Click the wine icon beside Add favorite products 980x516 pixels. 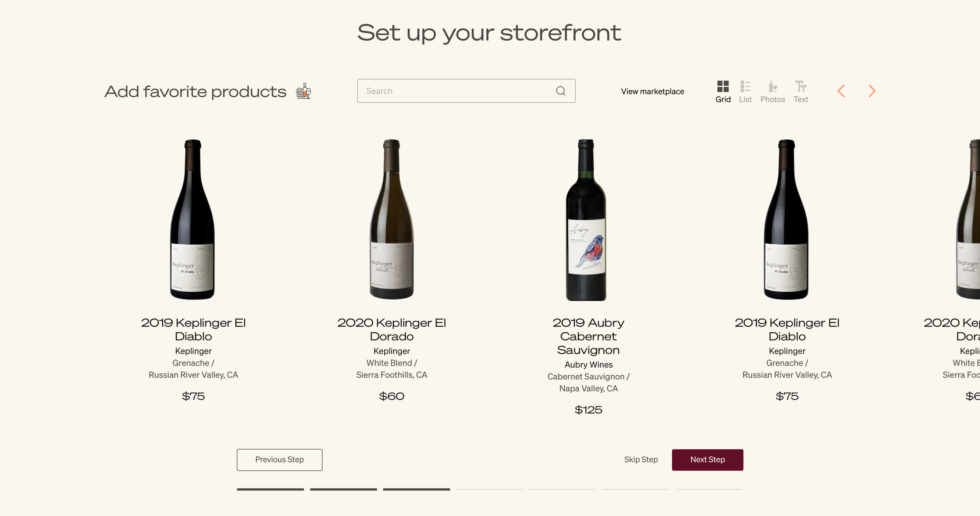303,91
